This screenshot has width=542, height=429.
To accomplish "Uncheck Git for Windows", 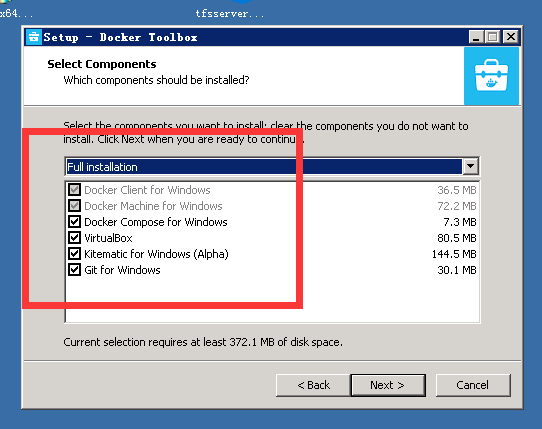I will point(74,270).
